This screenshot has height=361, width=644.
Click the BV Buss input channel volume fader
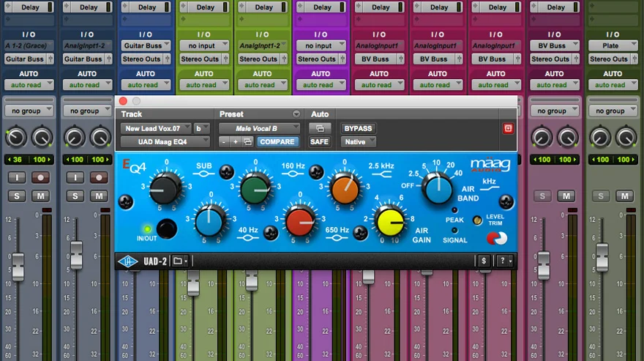tap(544, 265)
